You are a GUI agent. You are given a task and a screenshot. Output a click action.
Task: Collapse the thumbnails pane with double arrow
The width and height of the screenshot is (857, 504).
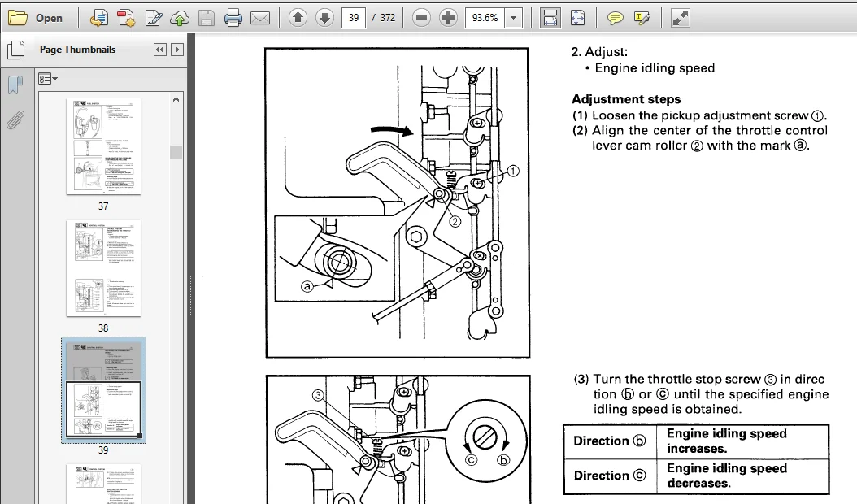pos(159,50)
